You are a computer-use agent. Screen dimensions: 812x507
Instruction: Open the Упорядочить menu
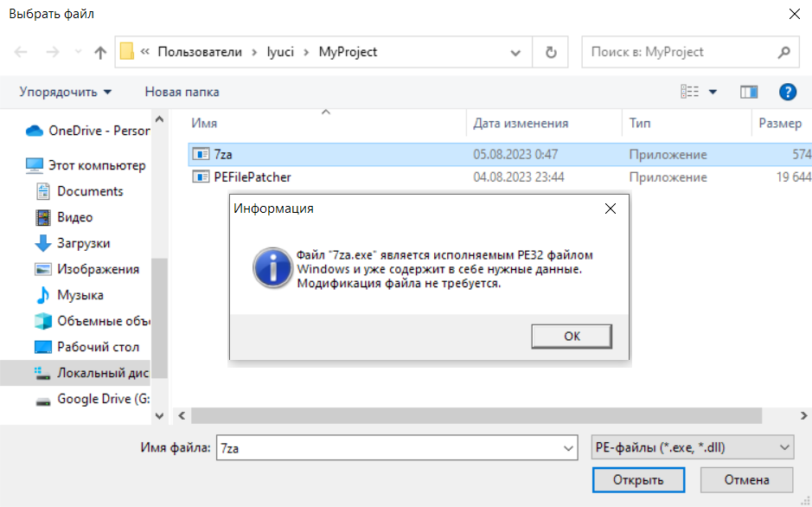click(x=66, y=92)
